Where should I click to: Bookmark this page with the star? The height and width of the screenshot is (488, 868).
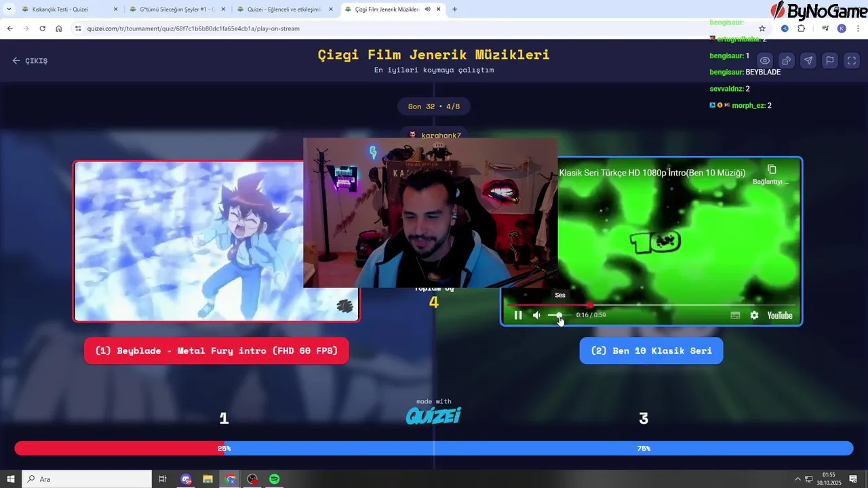pyautogui.click(x=762, y=28)
